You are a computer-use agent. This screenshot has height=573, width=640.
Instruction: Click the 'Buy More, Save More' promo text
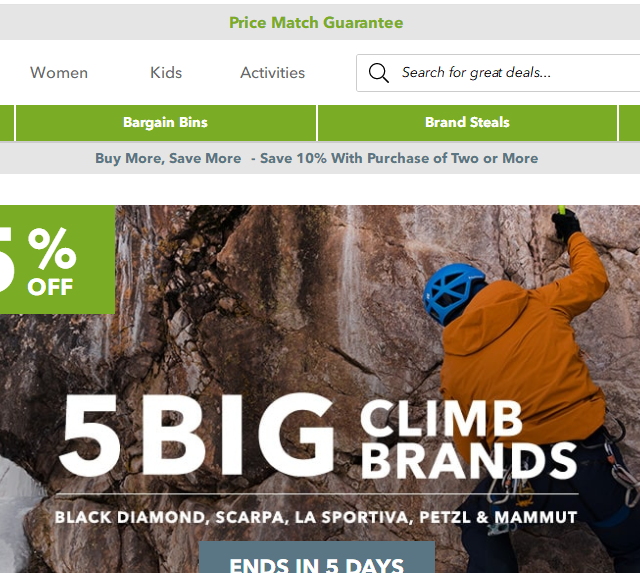pos(168,158)
